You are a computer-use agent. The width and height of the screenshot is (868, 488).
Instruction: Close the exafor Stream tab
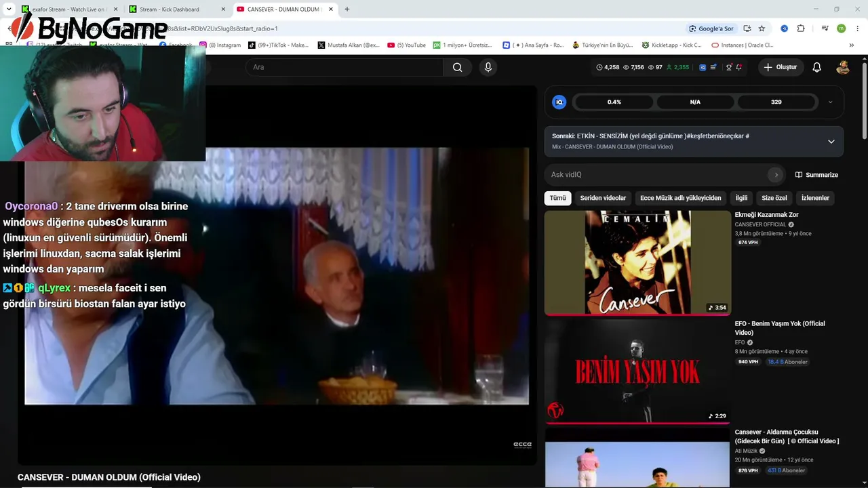point(115,9)
